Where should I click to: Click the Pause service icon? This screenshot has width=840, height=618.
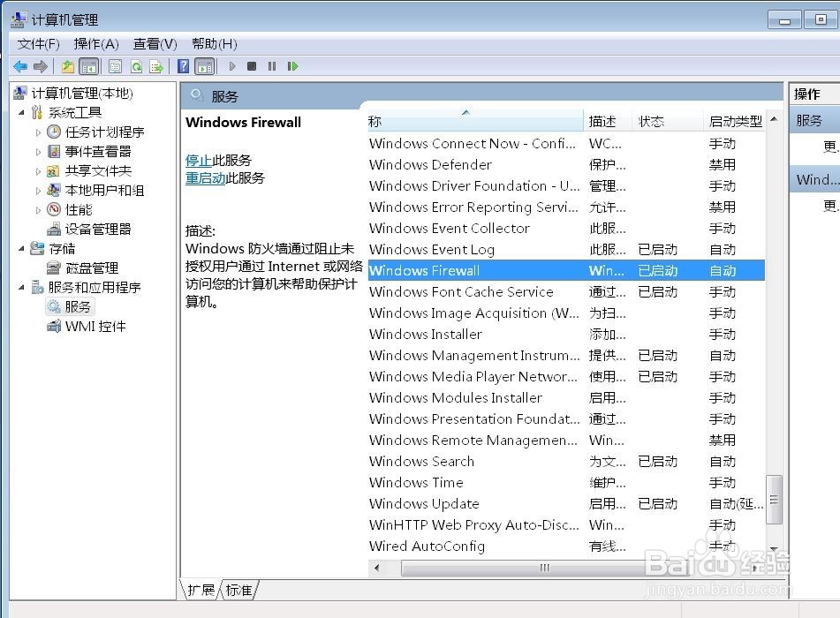[272, 66]
